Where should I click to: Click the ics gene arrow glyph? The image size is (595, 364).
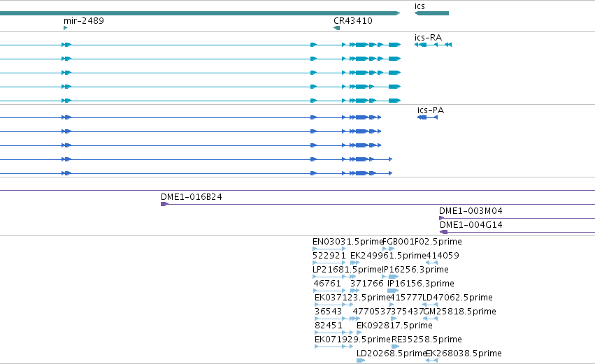(431, 13)
